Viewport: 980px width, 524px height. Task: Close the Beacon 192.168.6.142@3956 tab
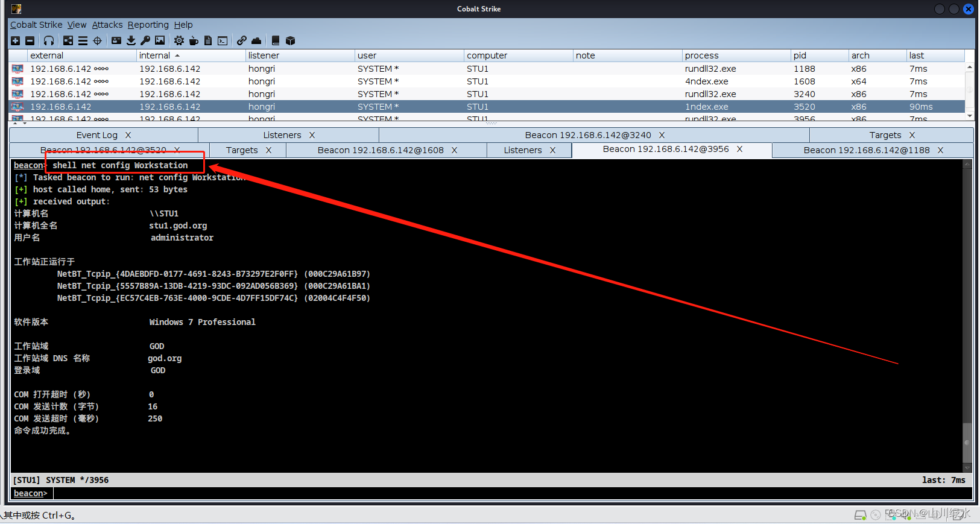pos(739,149)
